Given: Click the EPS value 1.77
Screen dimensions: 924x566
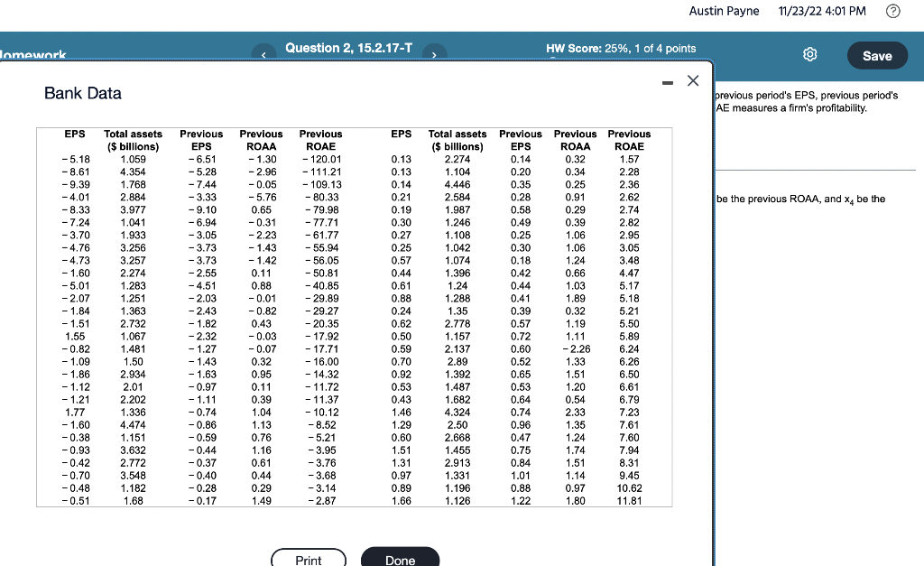Looking at the screenshot, I should [75, 413].
